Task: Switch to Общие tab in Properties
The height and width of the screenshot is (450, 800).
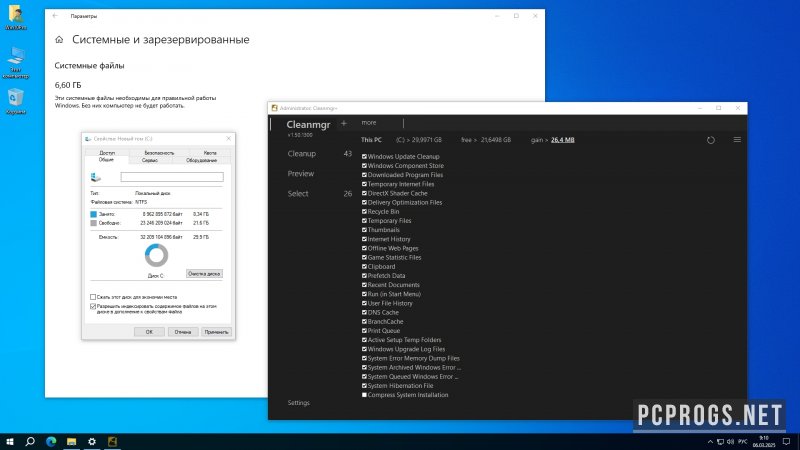Action: click(106, 160)
